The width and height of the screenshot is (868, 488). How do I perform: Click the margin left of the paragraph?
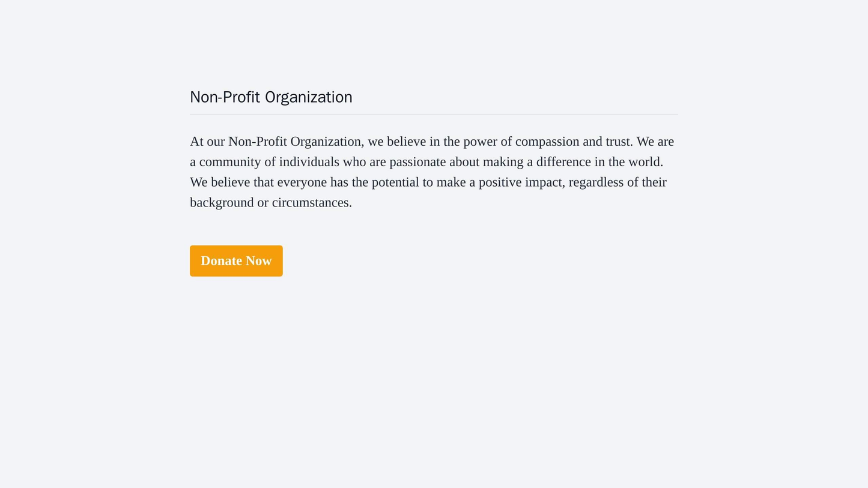[x=120, y=171]
